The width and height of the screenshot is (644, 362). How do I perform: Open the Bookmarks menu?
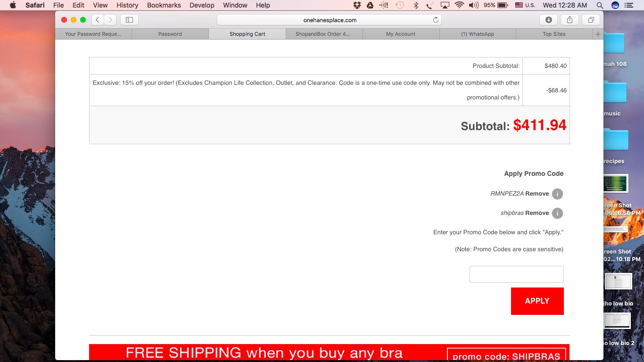click(164, 5)
